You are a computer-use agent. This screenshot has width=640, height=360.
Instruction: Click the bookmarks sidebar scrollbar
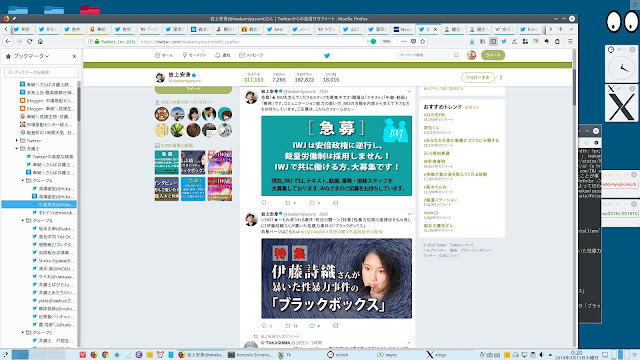(x=79, y=104)
